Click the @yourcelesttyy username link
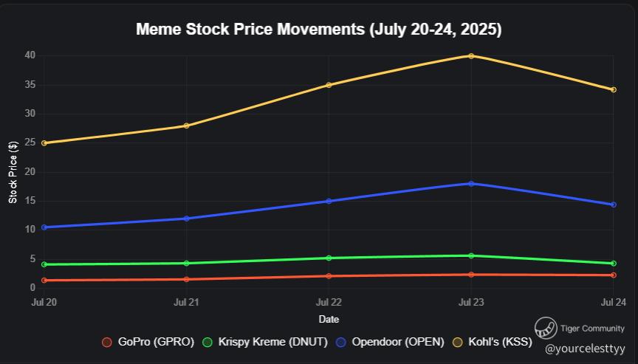 585,346
